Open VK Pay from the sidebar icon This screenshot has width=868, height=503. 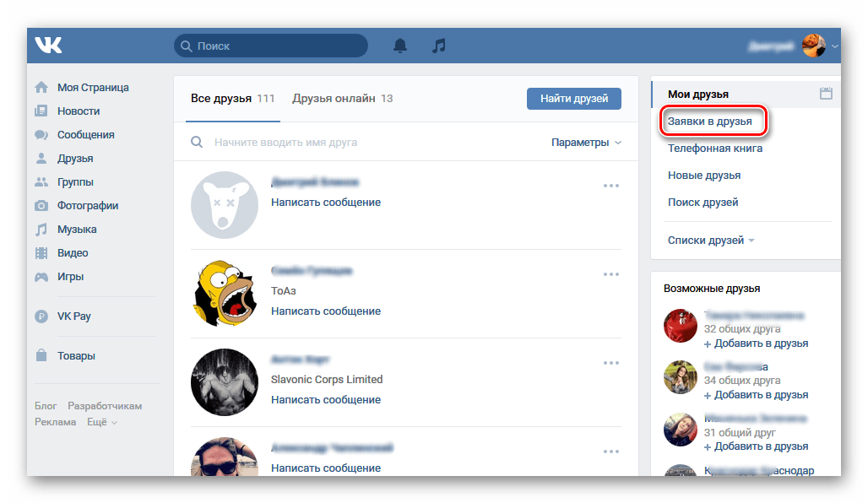(41, 316)
